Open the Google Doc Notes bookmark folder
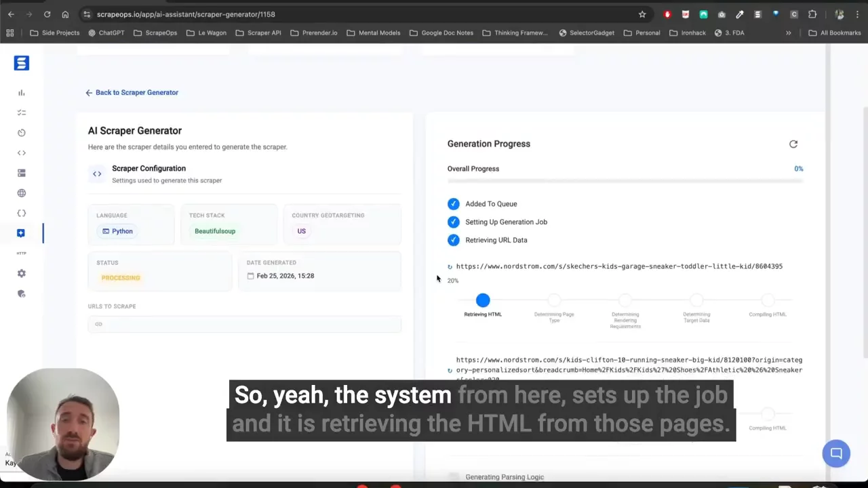This screenshot has width=868, height=488. pyautogui.click(x=441, y=33)
